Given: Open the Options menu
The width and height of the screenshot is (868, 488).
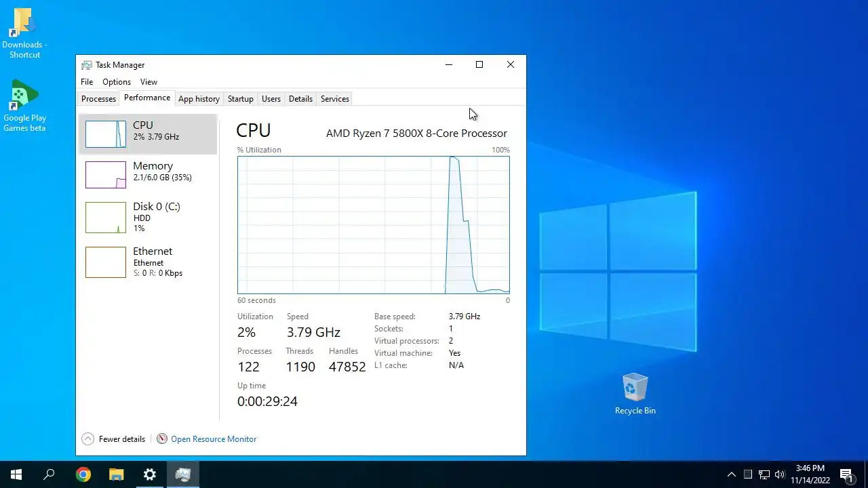Looking at the screenshot, I should click(x=117, y=82).
